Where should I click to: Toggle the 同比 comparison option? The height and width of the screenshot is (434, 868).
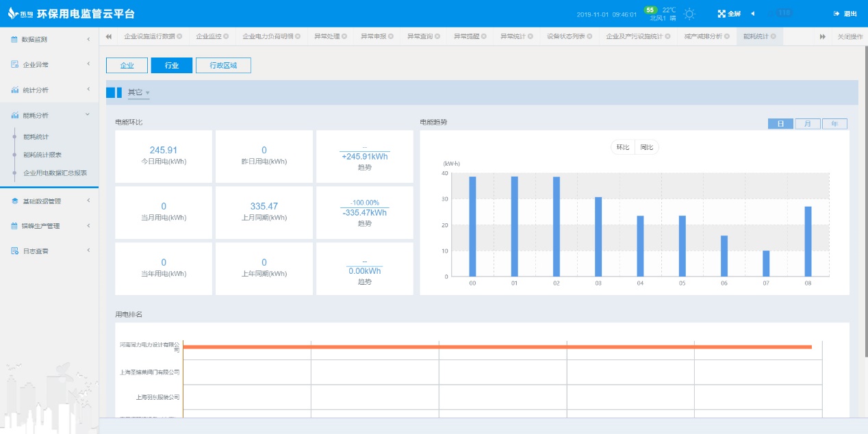click(646, 147)
